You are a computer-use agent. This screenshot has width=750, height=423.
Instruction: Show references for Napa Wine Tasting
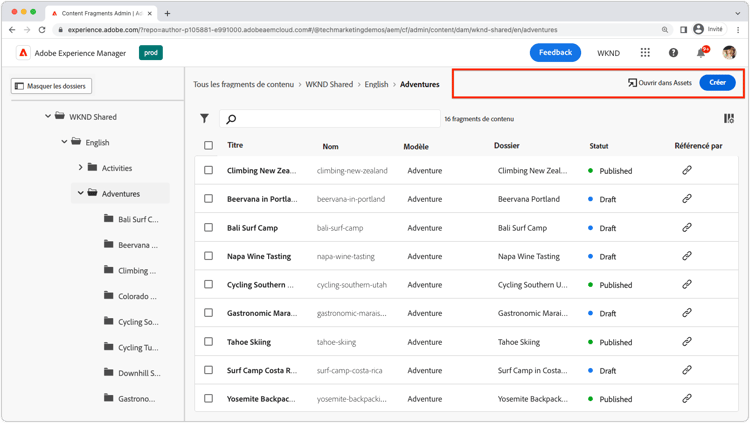click(687, 256)
